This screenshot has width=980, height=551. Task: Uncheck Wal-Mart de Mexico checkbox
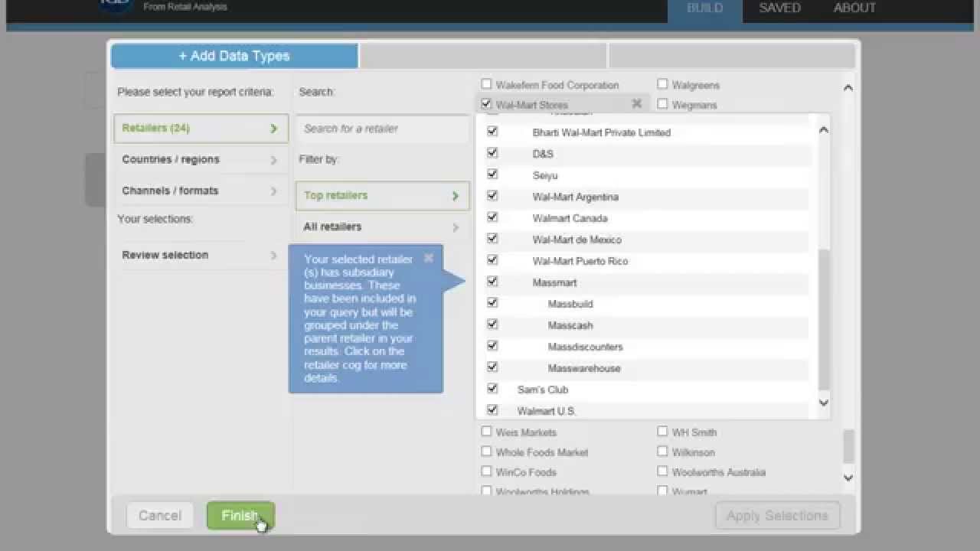[x=492, y=238]
